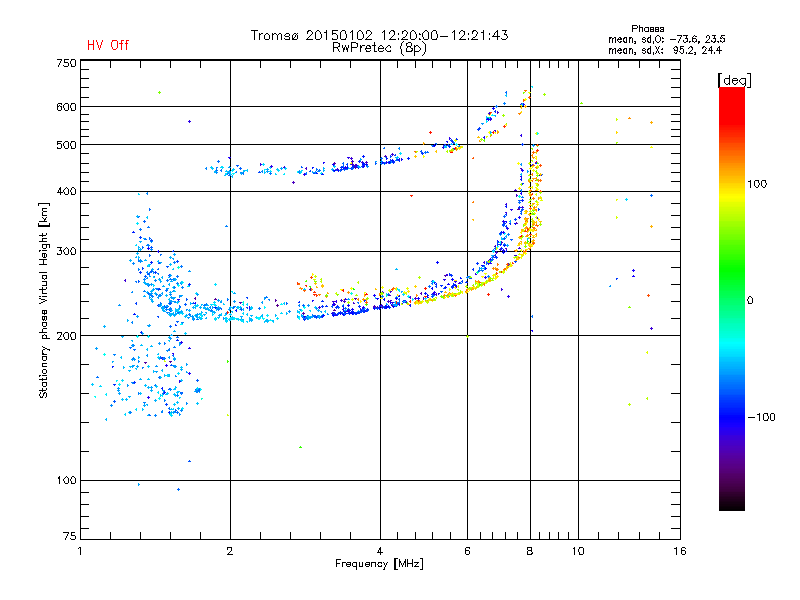The height and width of the screenshot is (600, 800).
Task: Click the "400" y-axis label
Action: (67, 191)
